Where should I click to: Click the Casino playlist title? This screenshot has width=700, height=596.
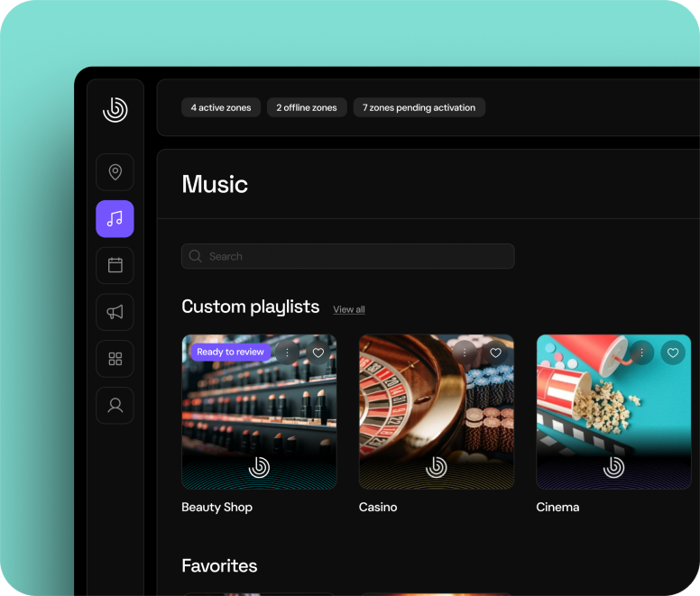378,508
